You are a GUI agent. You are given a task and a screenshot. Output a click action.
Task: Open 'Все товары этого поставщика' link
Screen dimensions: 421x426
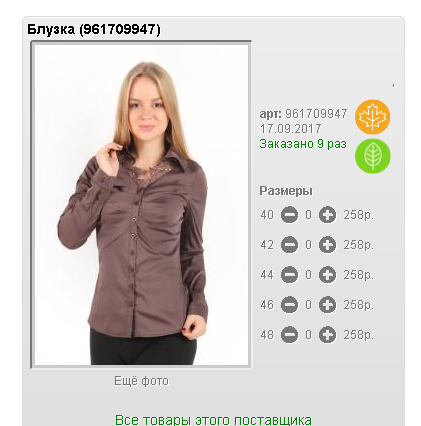213,420
